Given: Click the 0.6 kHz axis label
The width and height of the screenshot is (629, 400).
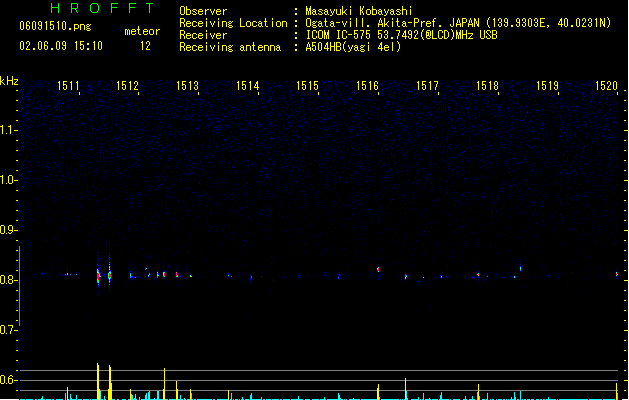Looking at the screenshot, I should [x=8, y=380].
